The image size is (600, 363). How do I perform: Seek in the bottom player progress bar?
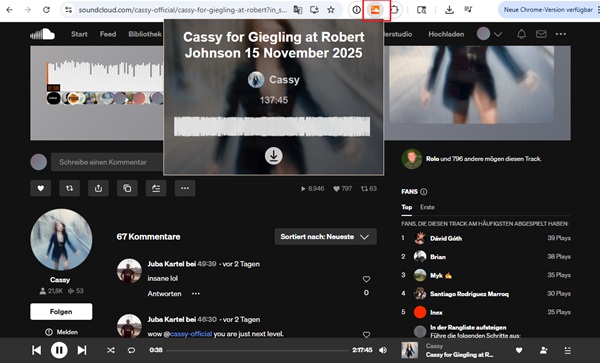[257, 350]
